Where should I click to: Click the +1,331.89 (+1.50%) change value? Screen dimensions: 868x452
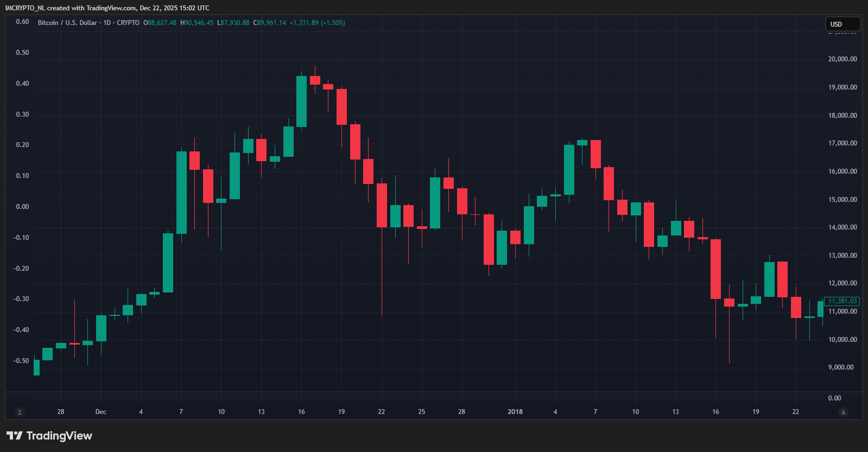[x=317, y=23]
